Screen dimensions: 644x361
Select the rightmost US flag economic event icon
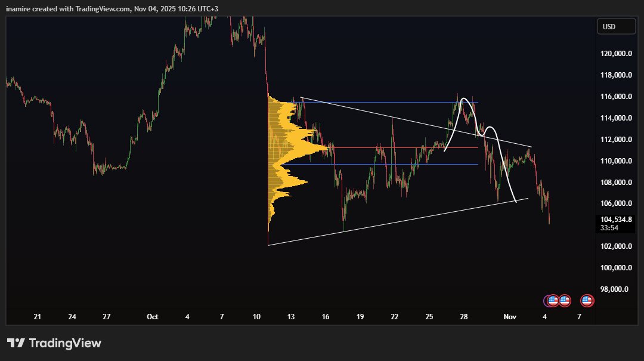pos(587,300)
